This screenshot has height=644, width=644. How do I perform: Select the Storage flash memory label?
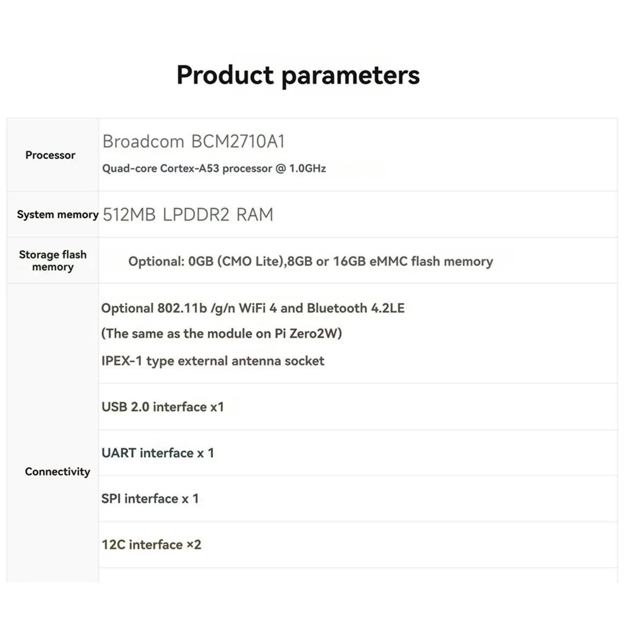tap(53, 261)
